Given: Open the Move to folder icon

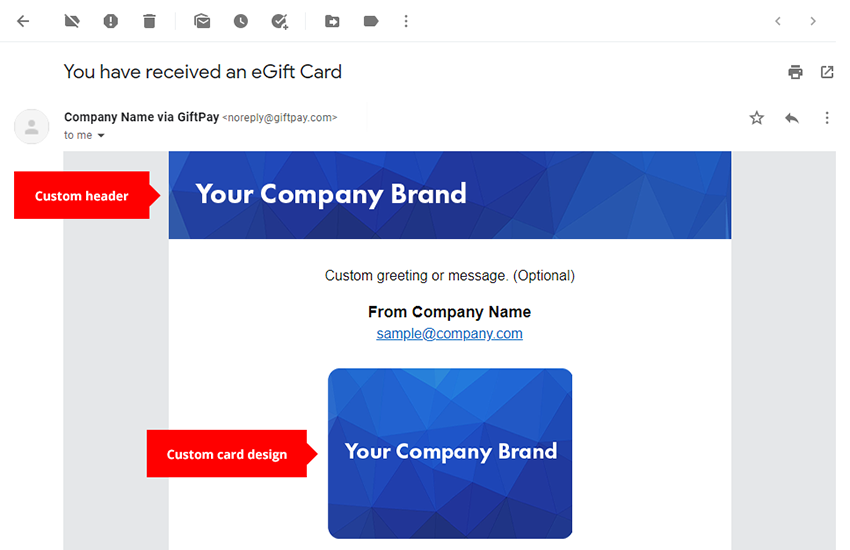Looking at the screenshot, I should coord(332,21).
